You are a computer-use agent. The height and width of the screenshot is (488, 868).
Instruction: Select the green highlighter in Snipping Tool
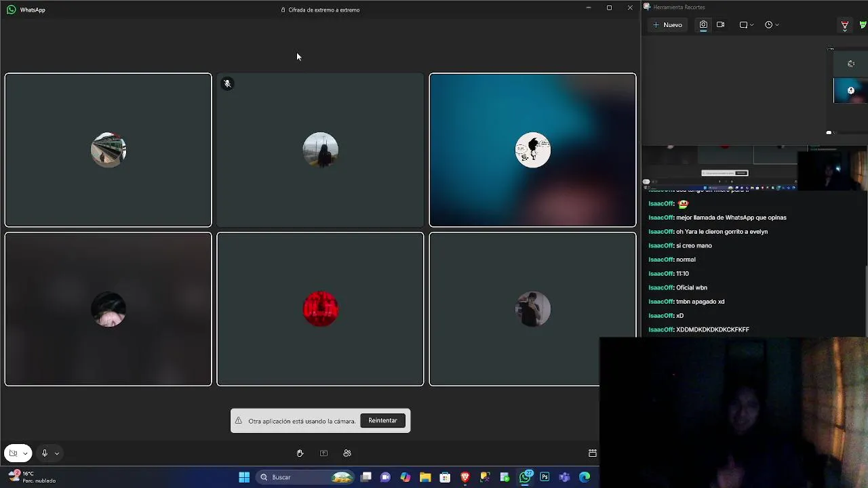point(863,25)
